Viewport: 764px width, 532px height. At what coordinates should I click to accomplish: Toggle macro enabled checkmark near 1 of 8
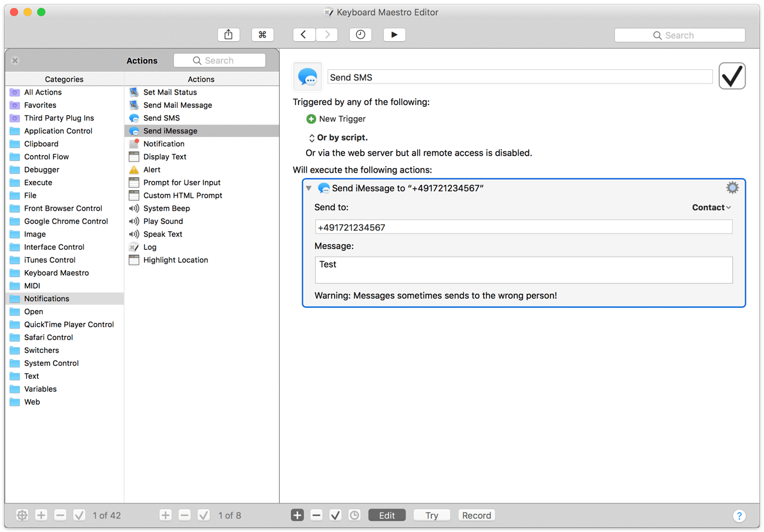[x=204, y=516]
